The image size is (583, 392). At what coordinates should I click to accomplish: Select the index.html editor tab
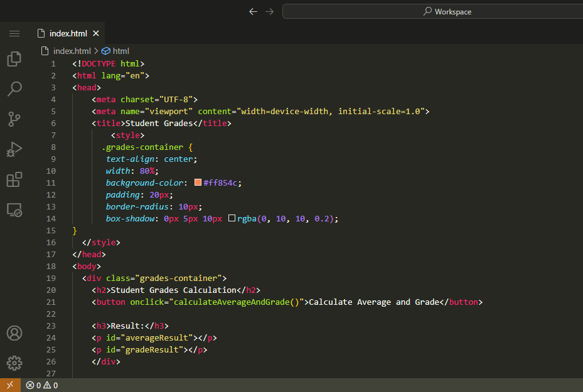point(68,33)
